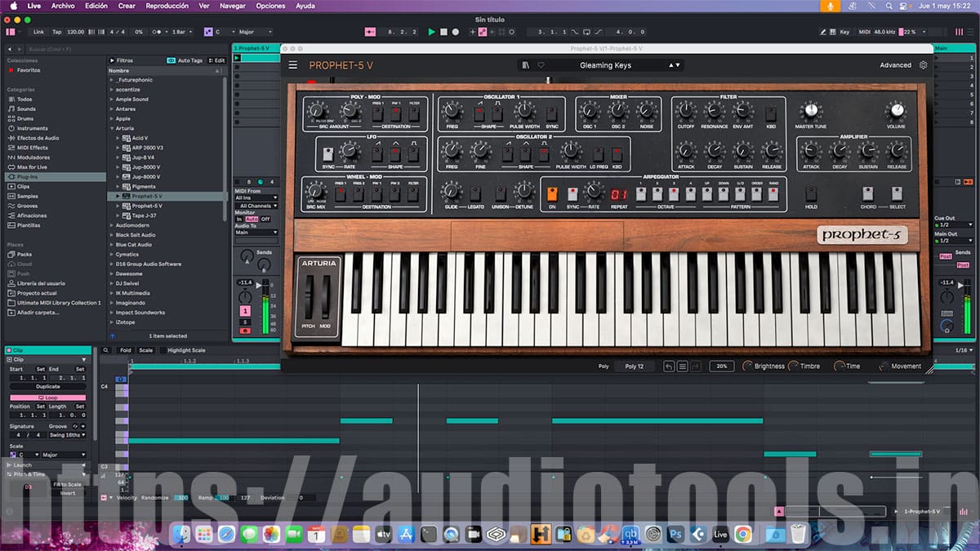The image size is (980, 551).
Task: Toggle the Oscillator 1 SYNC switch
Action: 552,113
